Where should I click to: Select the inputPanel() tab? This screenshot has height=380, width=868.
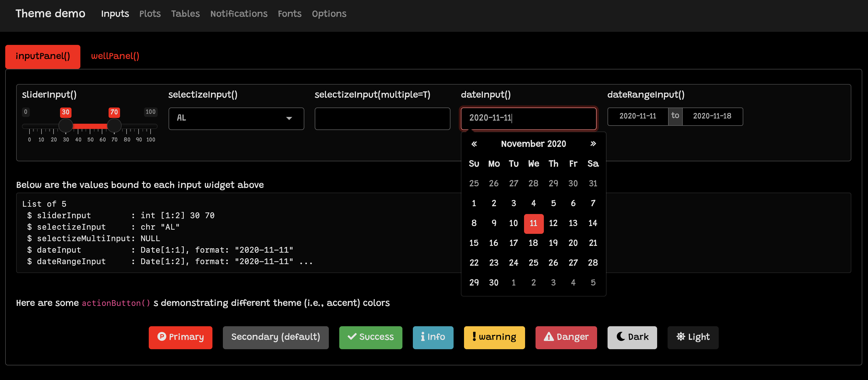[x=43, y=57]
